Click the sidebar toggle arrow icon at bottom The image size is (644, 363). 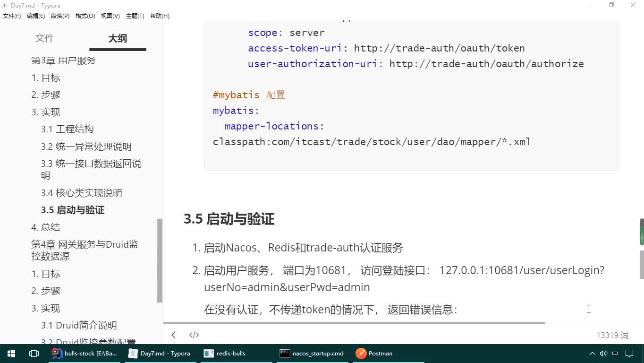tap(173, 335)
